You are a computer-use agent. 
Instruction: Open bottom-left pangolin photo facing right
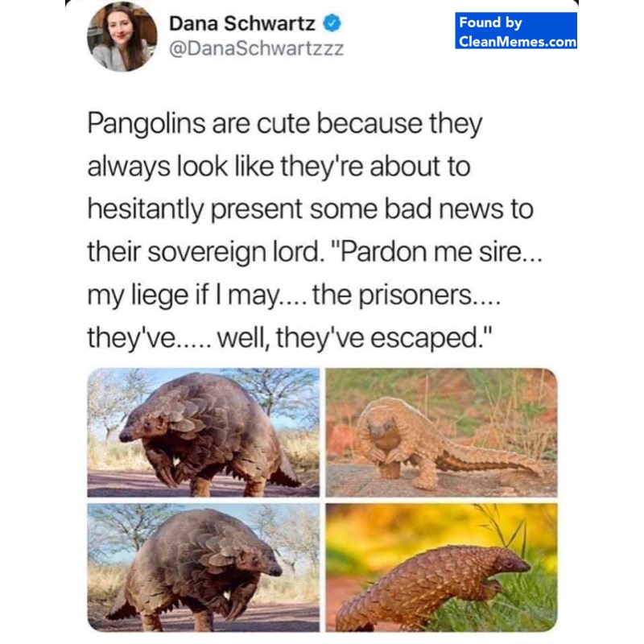click(204, 568)
